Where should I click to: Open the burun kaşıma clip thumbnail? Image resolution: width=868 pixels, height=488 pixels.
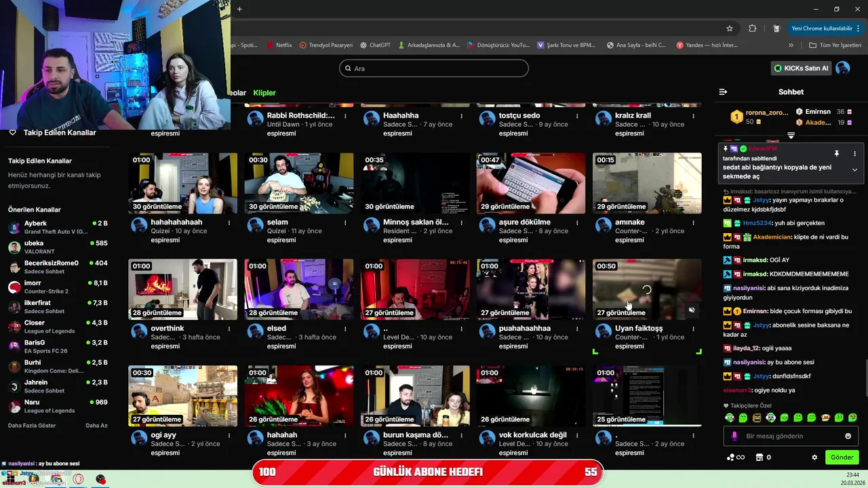[415, 396]
